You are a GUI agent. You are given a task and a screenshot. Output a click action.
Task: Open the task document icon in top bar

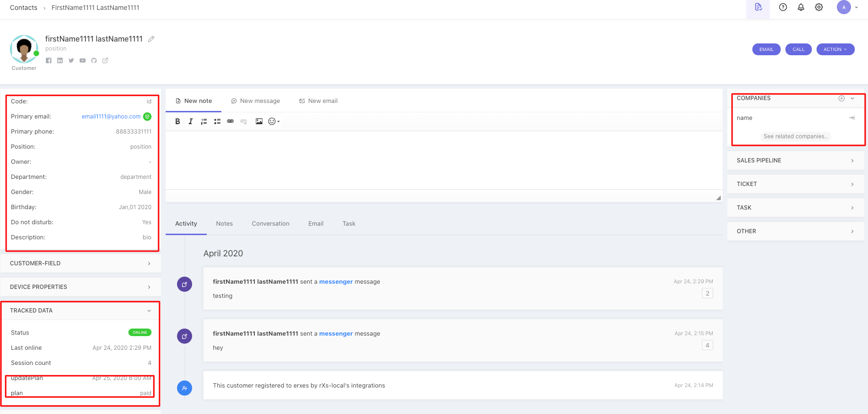pos(758,7)
